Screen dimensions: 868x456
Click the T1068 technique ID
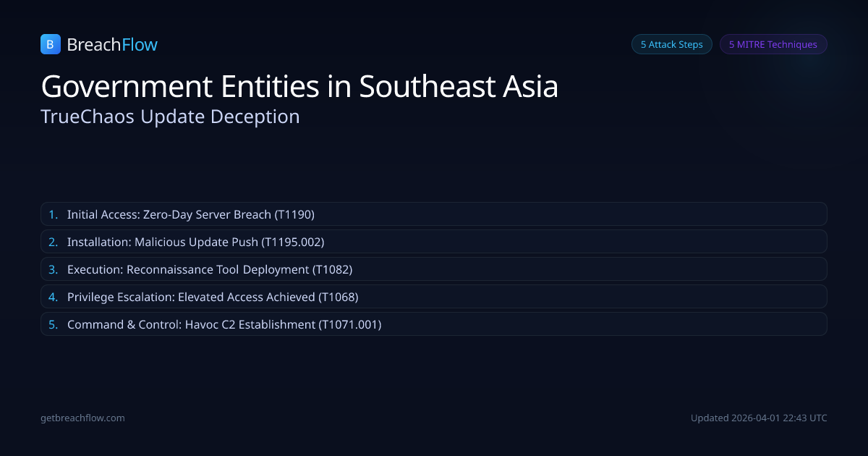pyautogui.click(x=339, y=297)
